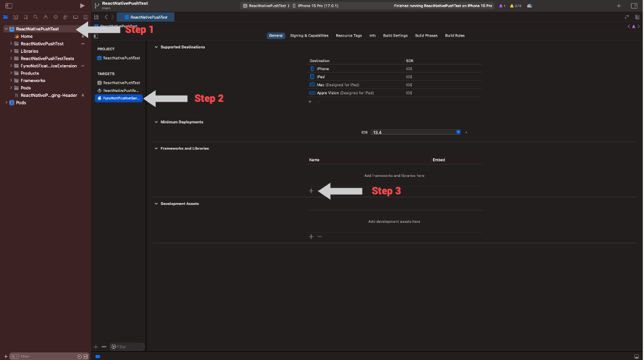Hide the project and targets list

pyautogui.click(x=96, y=36)
